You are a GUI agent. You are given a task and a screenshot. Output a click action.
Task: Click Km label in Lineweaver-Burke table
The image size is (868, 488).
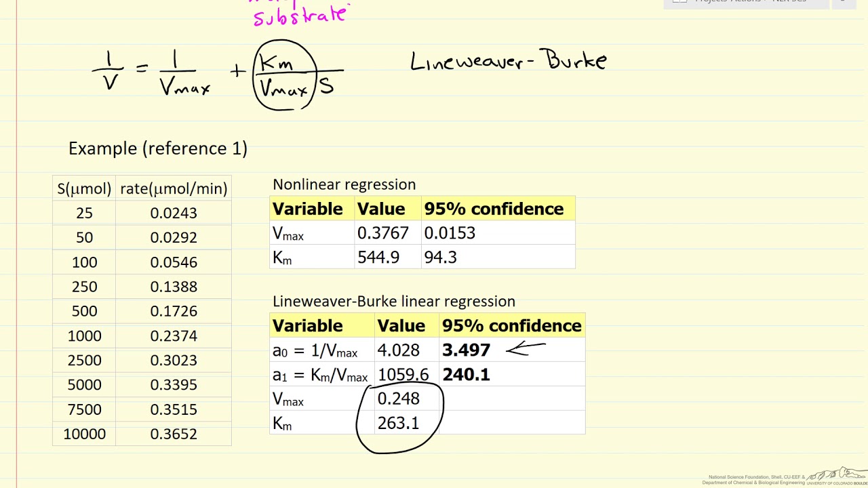click(282, 424)
